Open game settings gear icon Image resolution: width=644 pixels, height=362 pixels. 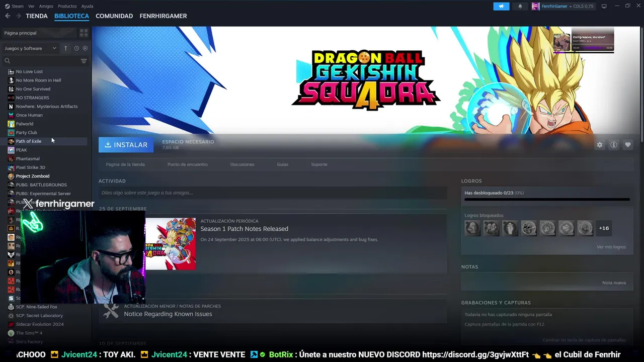pos(599,145)
